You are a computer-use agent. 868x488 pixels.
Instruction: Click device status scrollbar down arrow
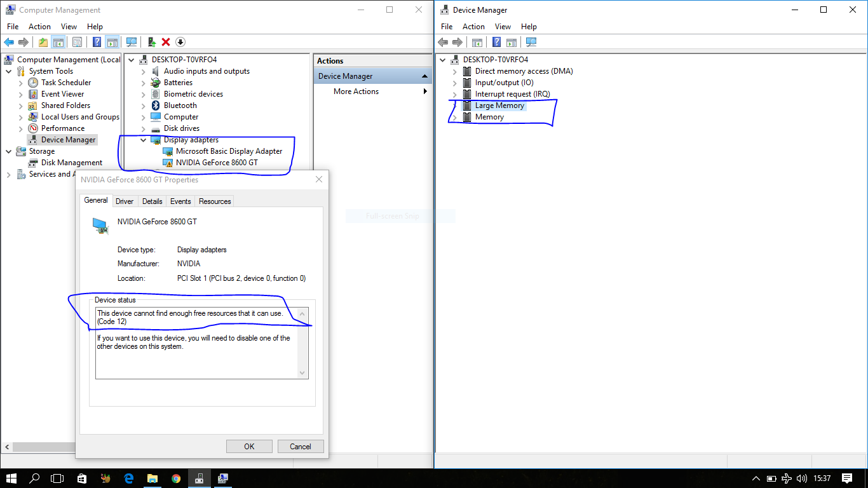[x=302, y=373]
